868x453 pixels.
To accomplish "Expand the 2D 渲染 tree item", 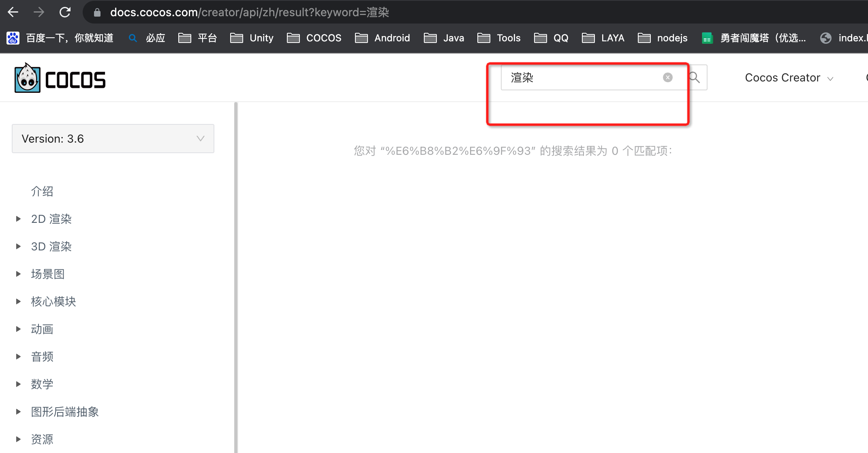I will pos(18,219).
